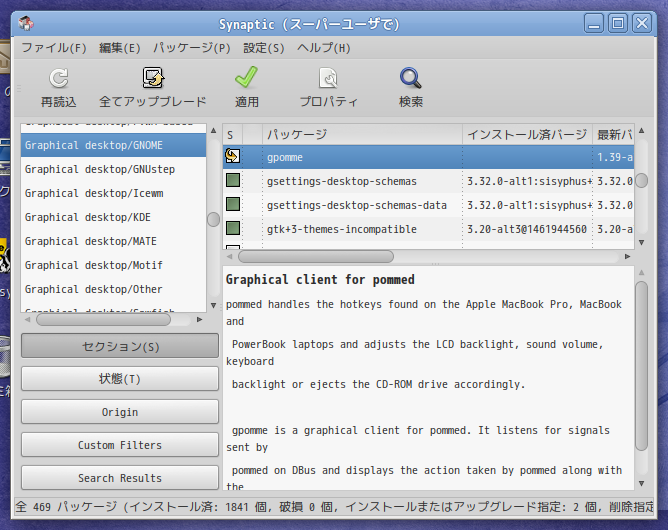Click the package list scroll-down arrow
Viewport: 668px width, 530px height.
coord(642,242)
